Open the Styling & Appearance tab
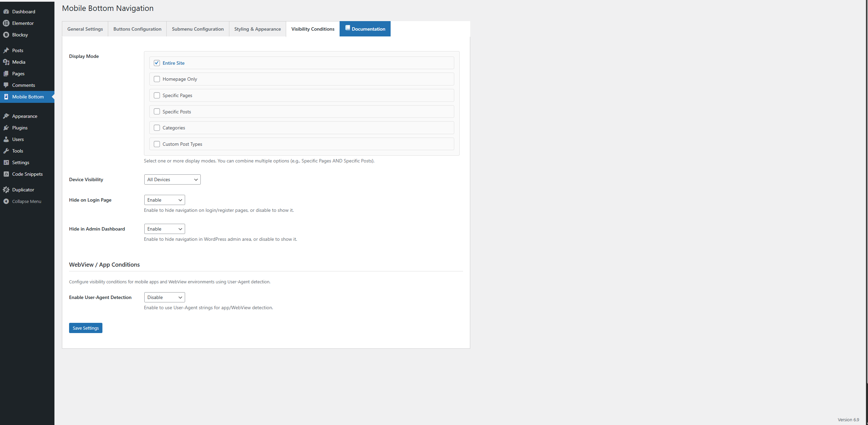Screen dimensions: 868x425 [x=258, y=29]
